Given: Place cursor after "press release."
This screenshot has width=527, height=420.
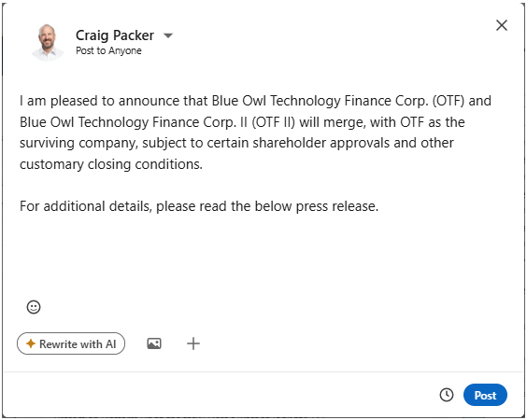Looking at the screenshot, I should (x=379, y=206).
